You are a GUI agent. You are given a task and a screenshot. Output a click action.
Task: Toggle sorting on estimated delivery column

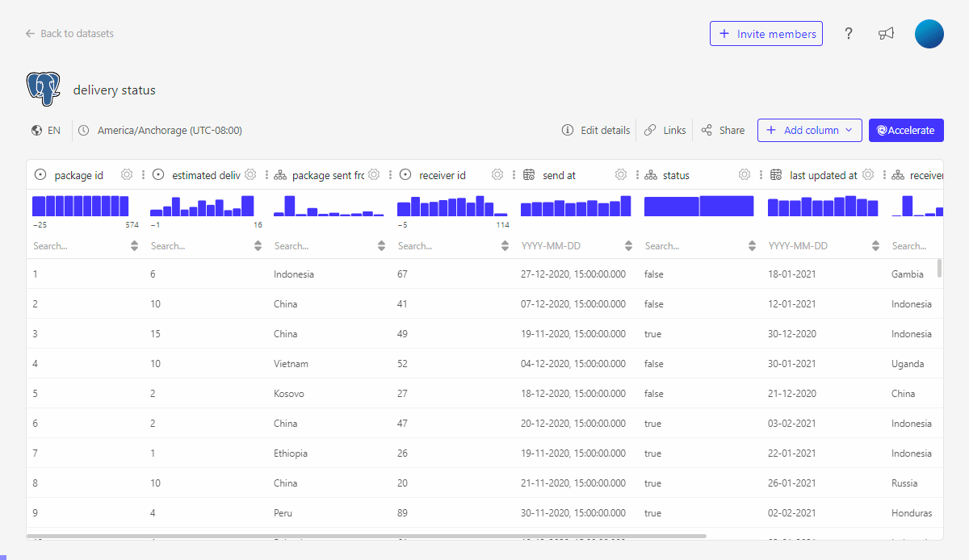click(x=258, y=245)
